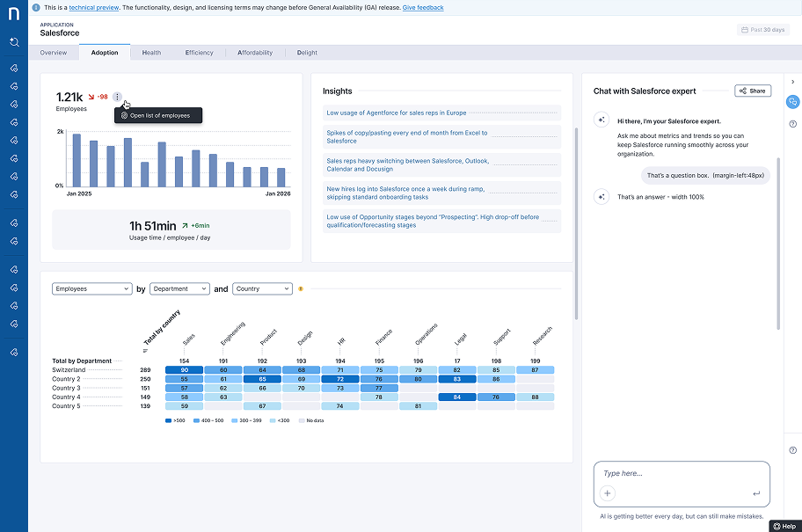This screenshot has height=532, width=802.
Task: Select Open list of employees menu item
Action: (x=158, y=115)
